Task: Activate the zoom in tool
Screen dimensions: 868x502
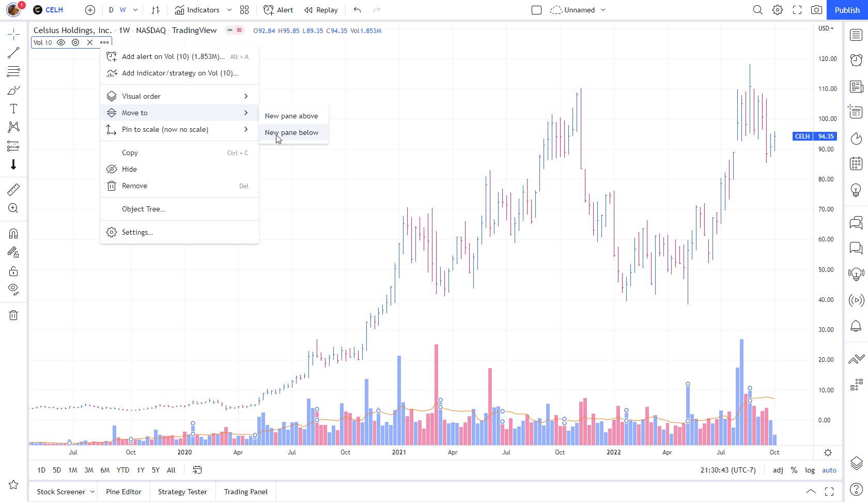Action: click(13, 208)
